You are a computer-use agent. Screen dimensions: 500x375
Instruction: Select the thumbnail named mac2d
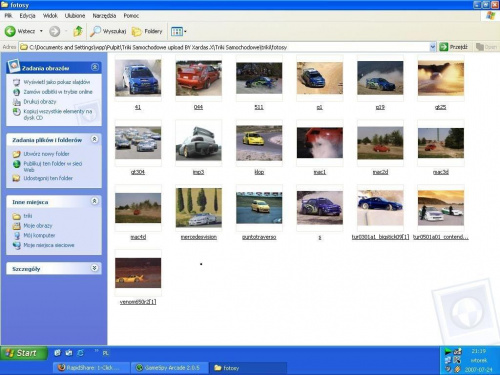pos(380,143)
